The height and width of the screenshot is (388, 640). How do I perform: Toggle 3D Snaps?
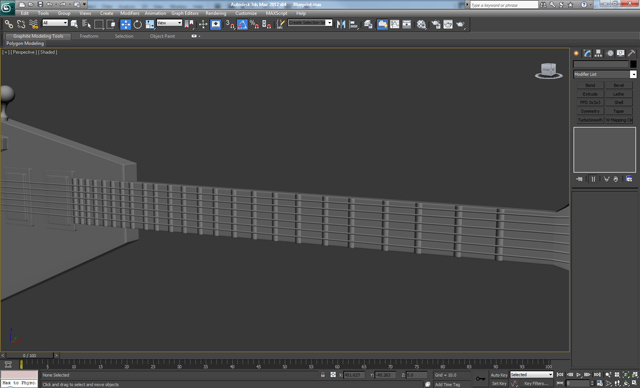click(x=230, y=24)
